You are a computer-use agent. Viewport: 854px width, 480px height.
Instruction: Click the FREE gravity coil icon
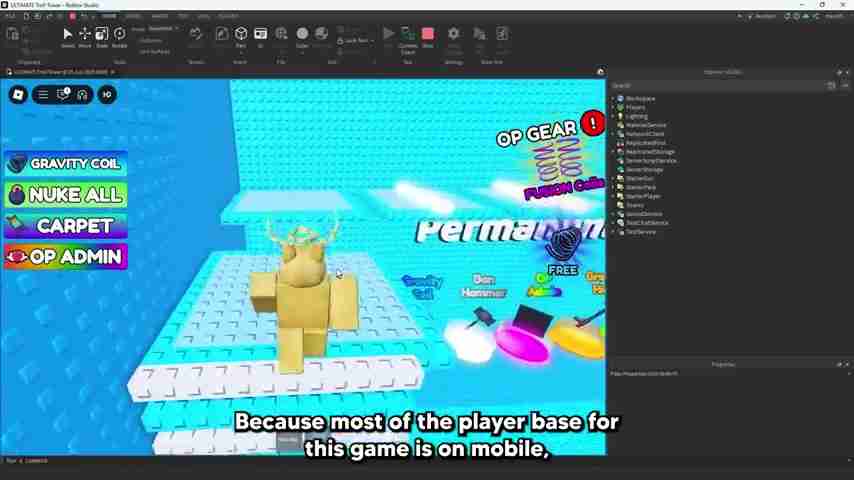coord(564,246)
